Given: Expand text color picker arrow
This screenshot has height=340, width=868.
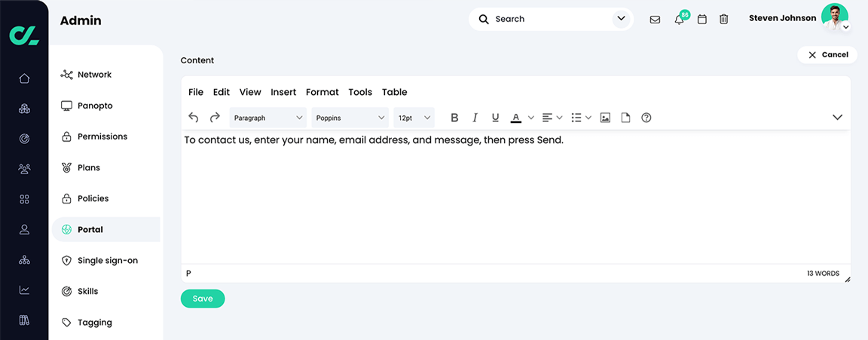Looking at the screenshot, I should (531, 118).
